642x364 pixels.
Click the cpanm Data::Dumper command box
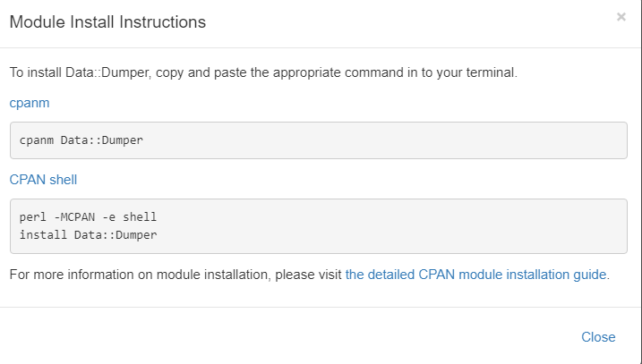319,140
